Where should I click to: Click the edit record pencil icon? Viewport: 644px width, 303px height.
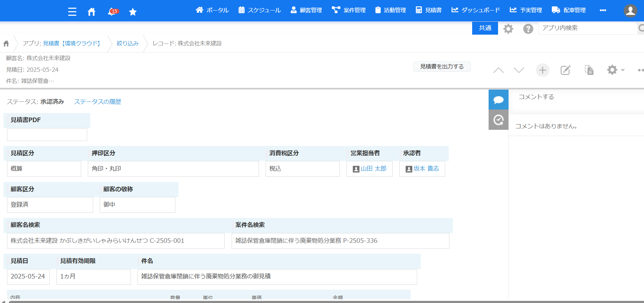point(565,70)
